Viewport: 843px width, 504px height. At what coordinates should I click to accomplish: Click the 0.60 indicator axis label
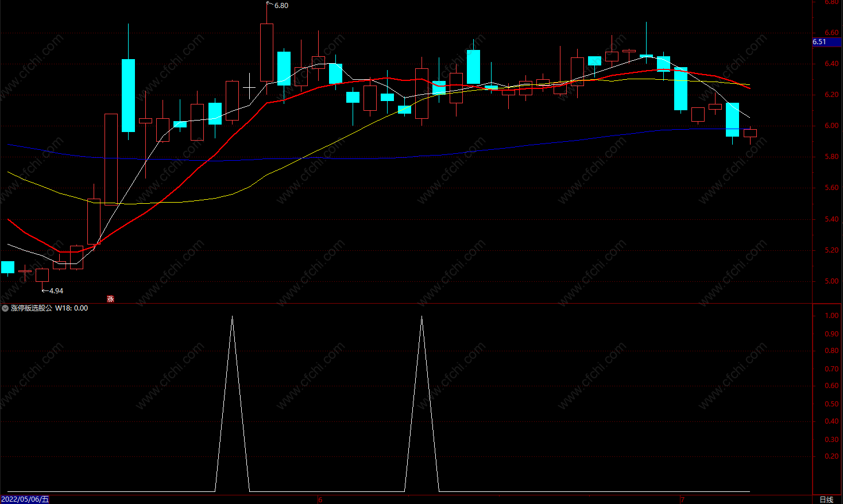point(832,386)
